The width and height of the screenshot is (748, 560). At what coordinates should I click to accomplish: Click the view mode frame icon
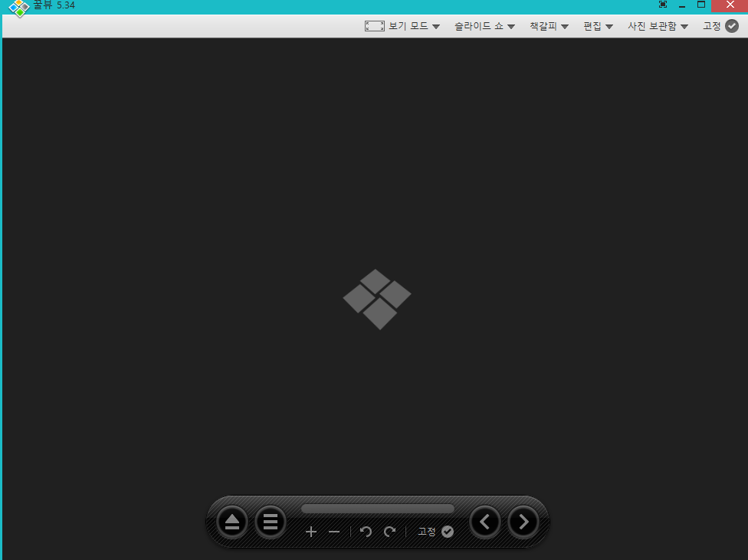tap(375, 26)
